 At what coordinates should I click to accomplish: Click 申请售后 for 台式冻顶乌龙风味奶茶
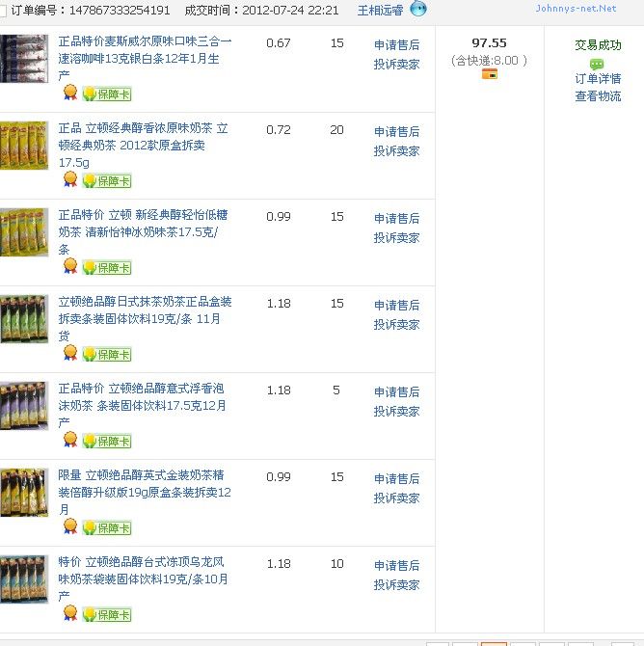click(x=396, y=566)
